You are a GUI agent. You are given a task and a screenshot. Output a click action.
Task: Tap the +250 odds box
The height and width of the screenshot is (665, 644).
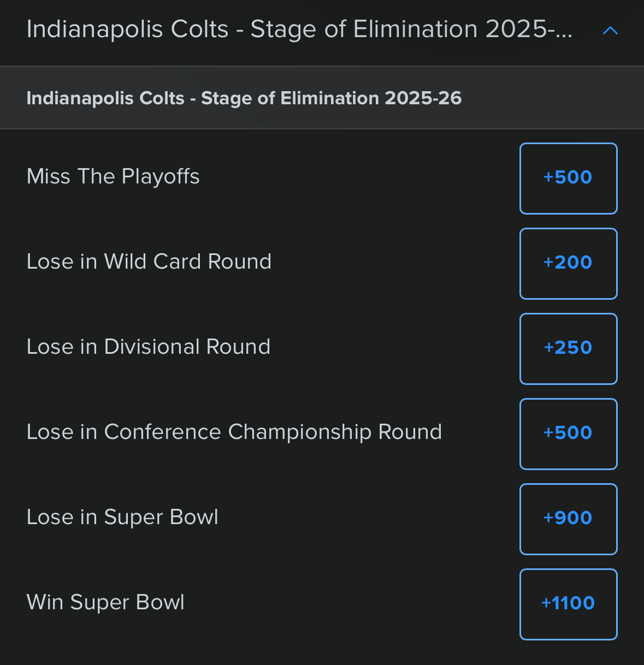(x=568, y=348)
